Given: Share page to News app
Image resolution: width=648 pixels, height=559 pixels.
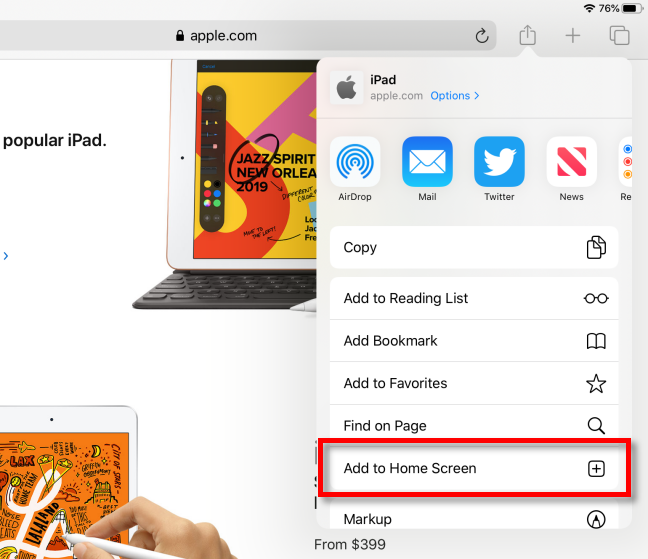Looking at the screenshot, I should [572, 162].
